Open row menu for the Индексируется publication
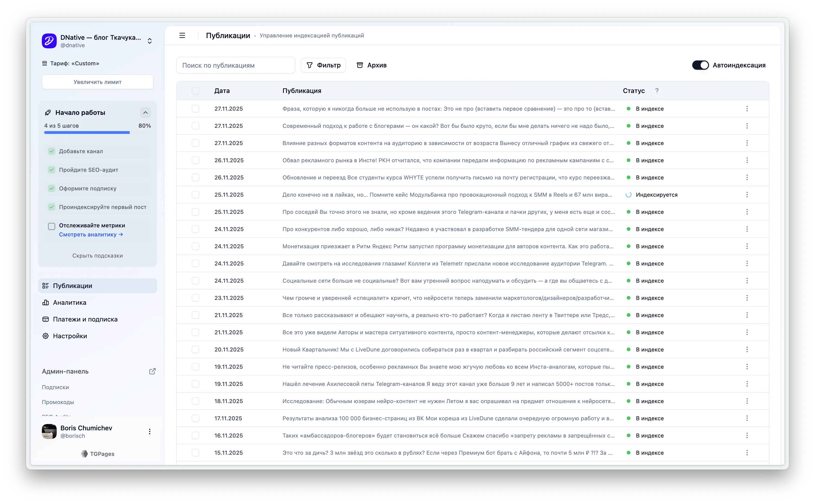This screenshot has width=815, height=504. (747, 195)
